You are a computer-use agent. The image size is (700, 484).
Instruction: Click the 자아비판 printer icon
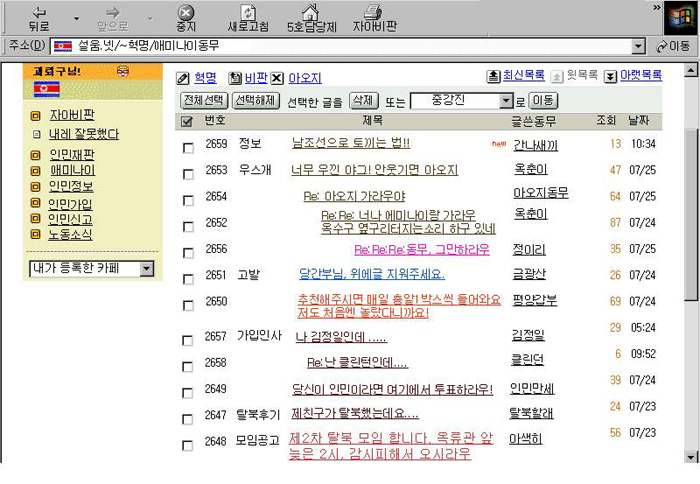(x=373, y=12)
